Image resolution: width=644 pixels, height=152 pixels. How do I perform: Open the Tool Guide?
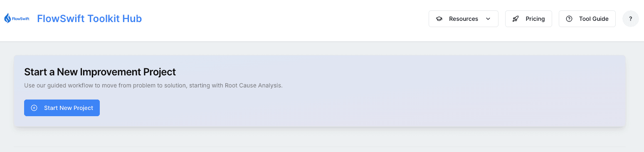point(587,19)
